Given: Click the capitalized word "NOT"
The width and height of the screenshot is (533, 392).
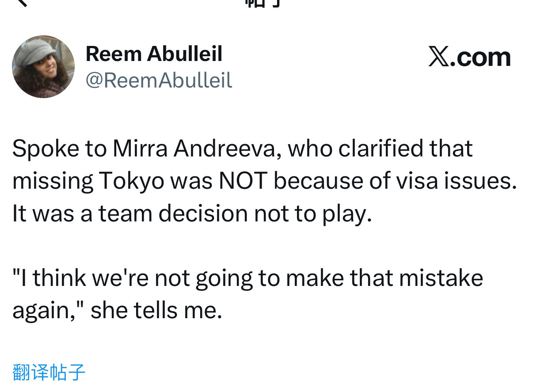Looking at the screenshot, I should pos(242,181).
